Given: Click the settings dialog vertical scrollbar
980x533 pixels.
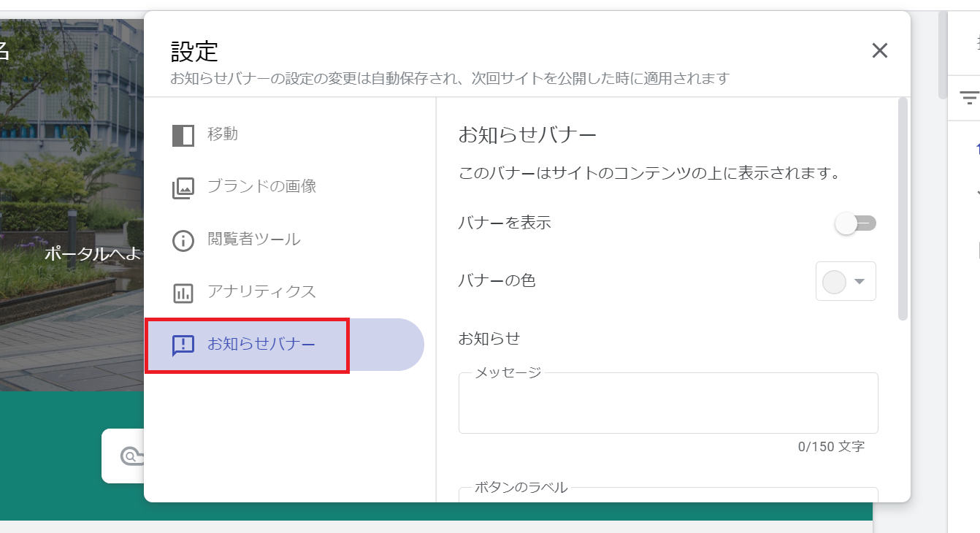Looking at the screenshot, I should point(903,210).
